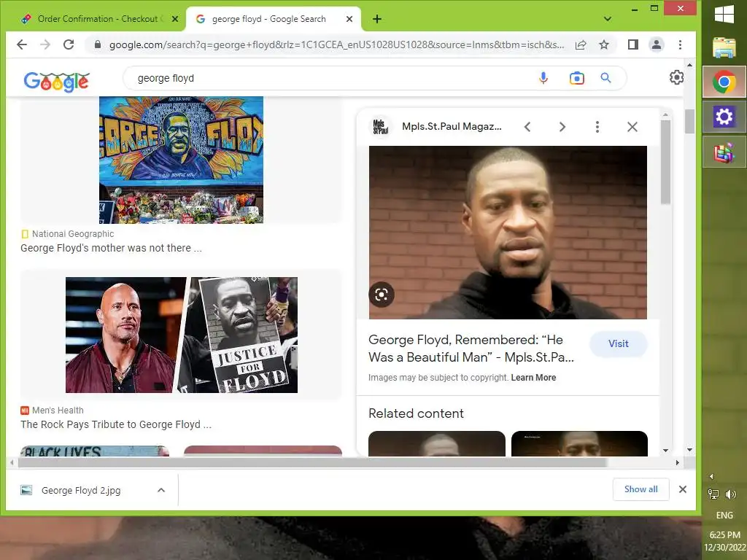Open the settings gear taskbar app
Viewport: 747px width, 560px height.
click(x=724, y=117)
